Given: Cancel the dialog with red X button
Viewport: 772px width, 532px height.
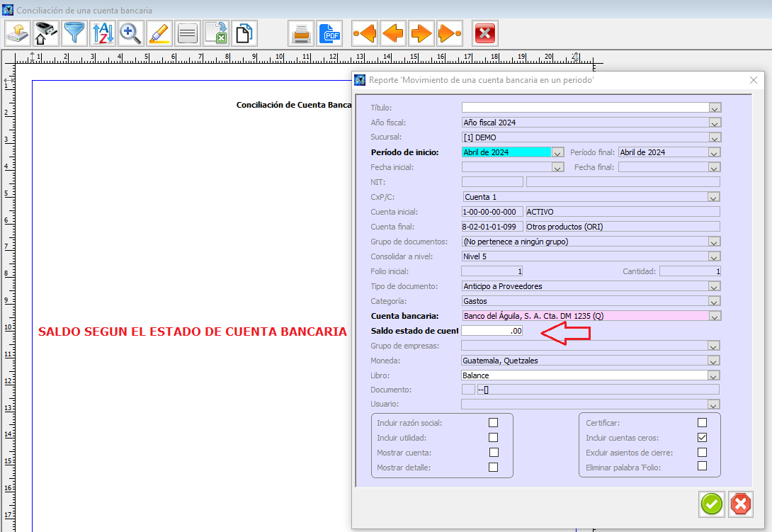Looking at the screenshot, I should [x=740, y=504].
